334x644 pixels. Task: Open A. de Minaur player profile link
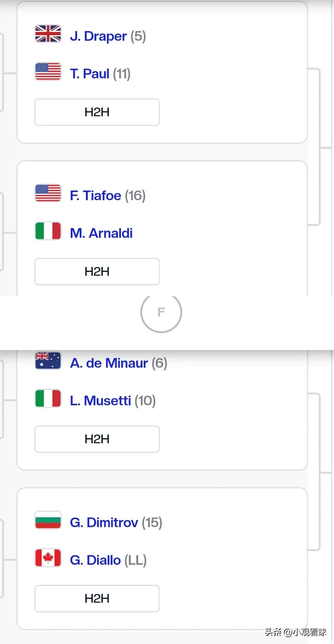109,363
